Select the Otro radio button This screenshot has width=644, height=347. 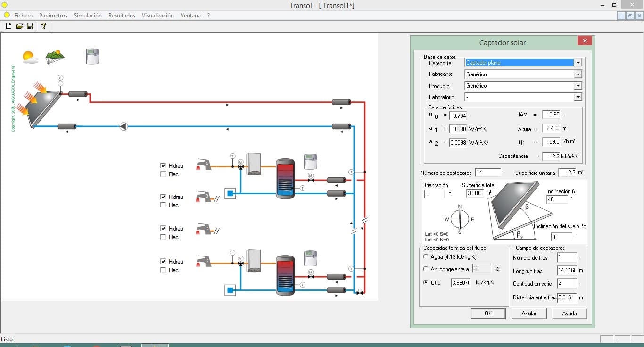(426, 282)
